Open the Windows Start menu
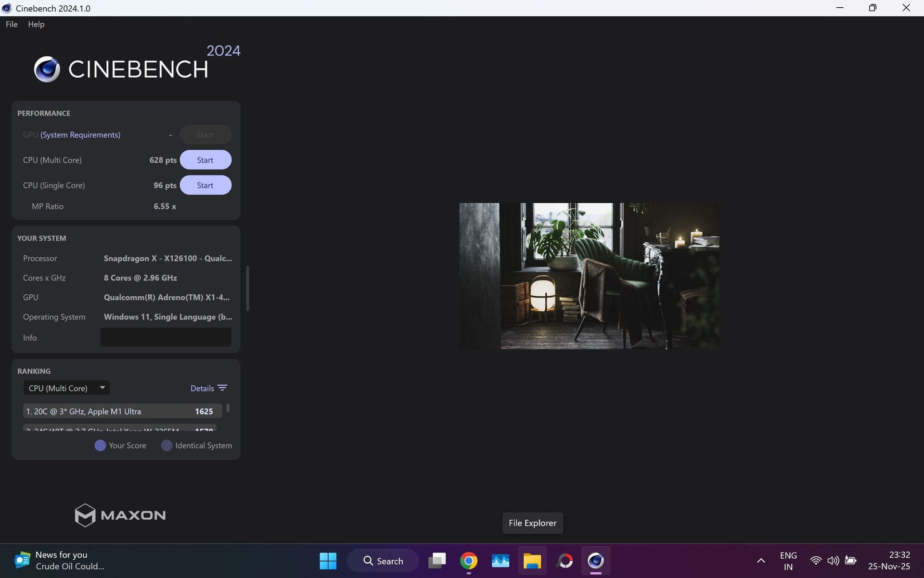924x578 pixels. pos(328,561)
